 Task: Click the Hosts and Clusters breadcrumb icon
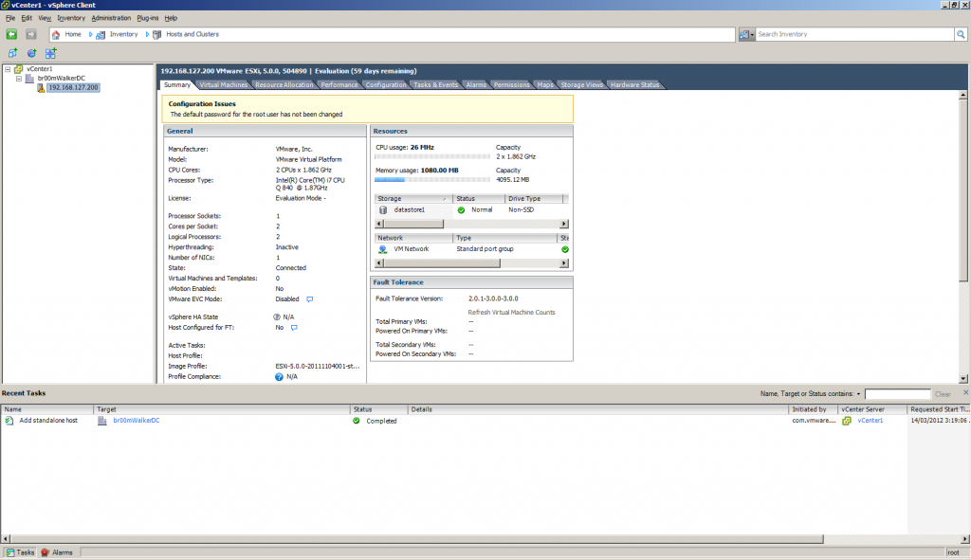[156, 35]
